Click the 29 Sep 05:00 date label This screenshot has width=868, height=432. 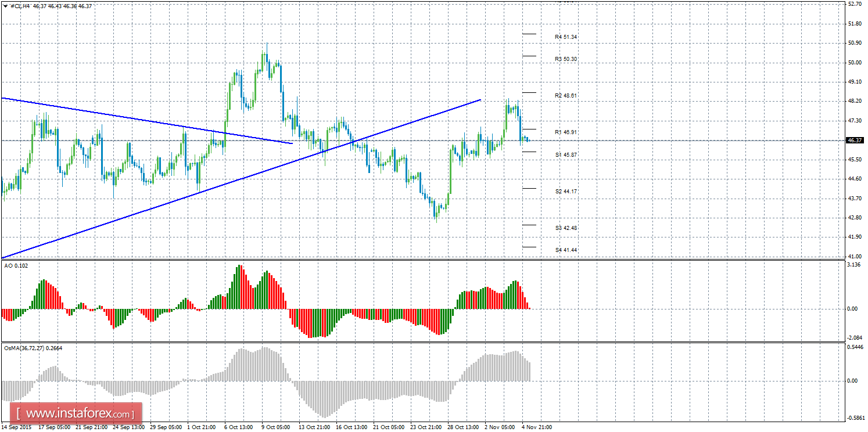tap(166, 427)
